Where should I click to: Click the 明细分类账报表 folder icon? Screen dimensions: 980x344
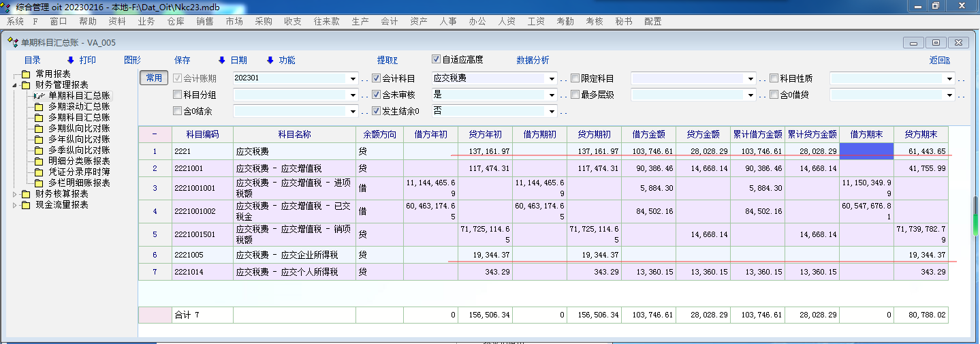pyautogui.click(x=39, y=161)
